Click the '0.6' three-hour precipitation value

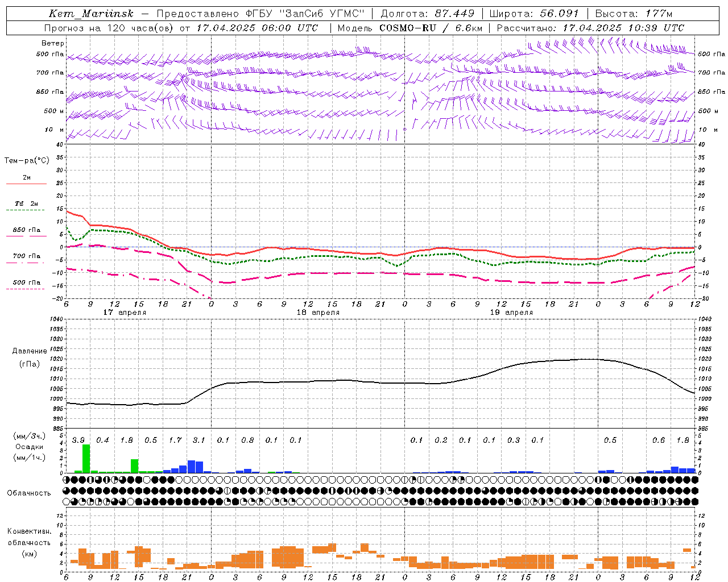click(659, 440)
